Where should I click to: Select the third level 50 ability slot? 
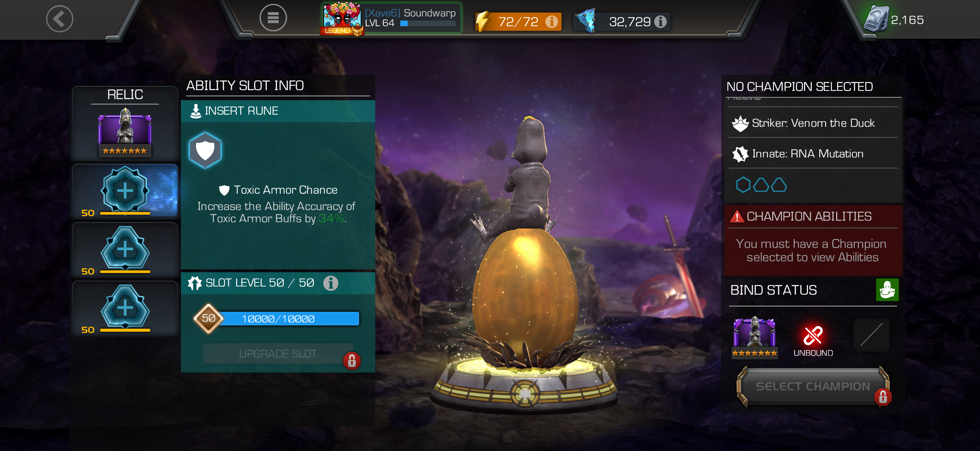[x=125, y=307]
